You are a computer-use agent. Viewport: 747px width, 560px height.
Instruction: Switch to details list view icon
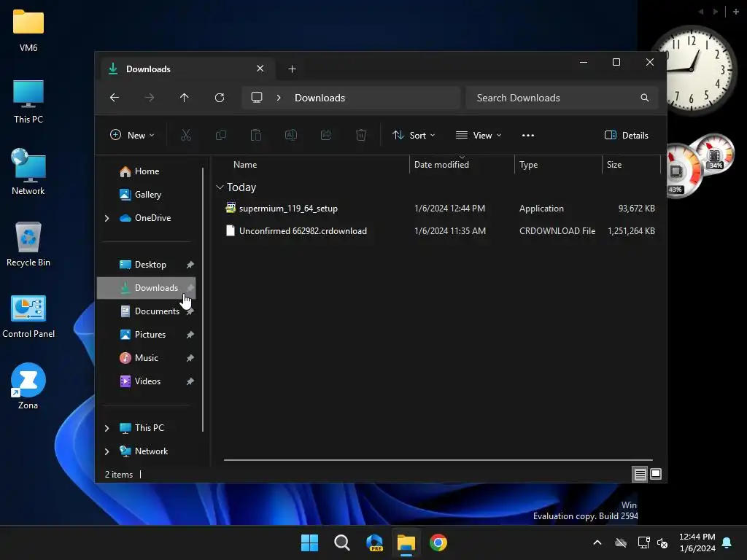(x=640, y=474)
